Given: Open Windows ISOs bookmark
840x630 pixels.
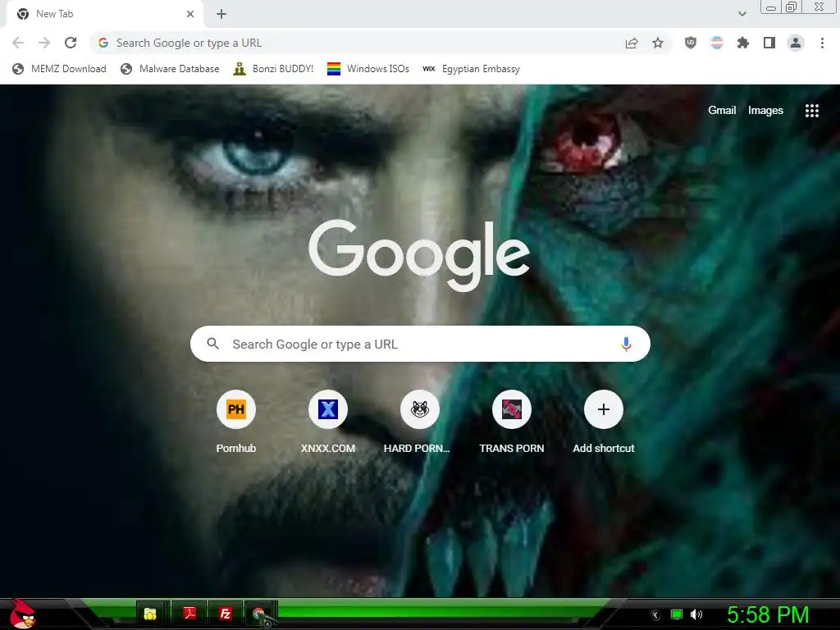Looking at the screenshot, I should coord(368,69).
